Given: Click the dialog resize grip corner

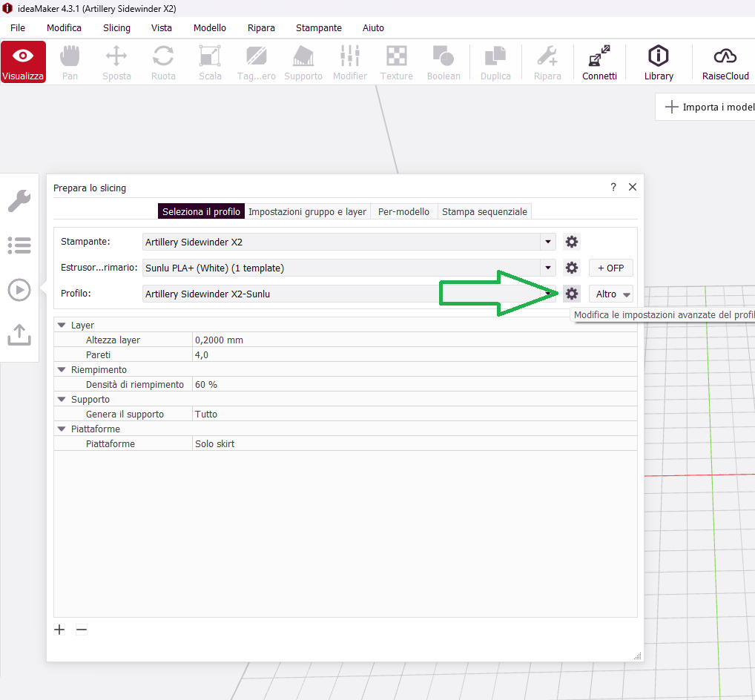Looking at the screenshot, I should click(638, 656).
